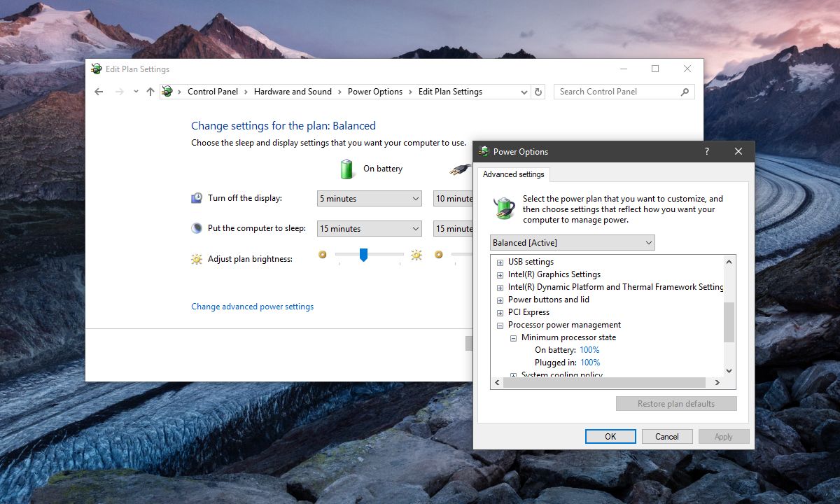Click the search magnifier in Search Control Panel
Image resolution: width=840 pixels, height=504 pixels.
(685, 92)
